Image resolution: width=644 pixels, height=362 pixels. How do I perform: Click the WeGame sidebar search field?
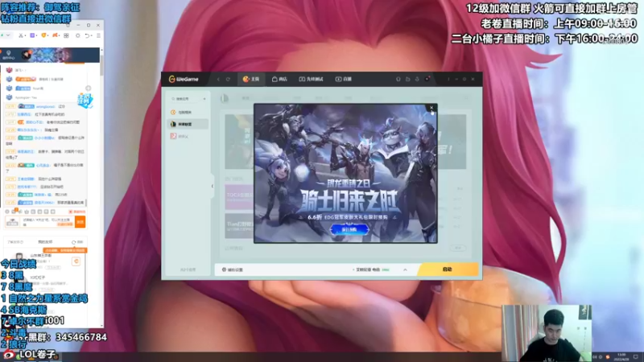(x=185, y=99)
